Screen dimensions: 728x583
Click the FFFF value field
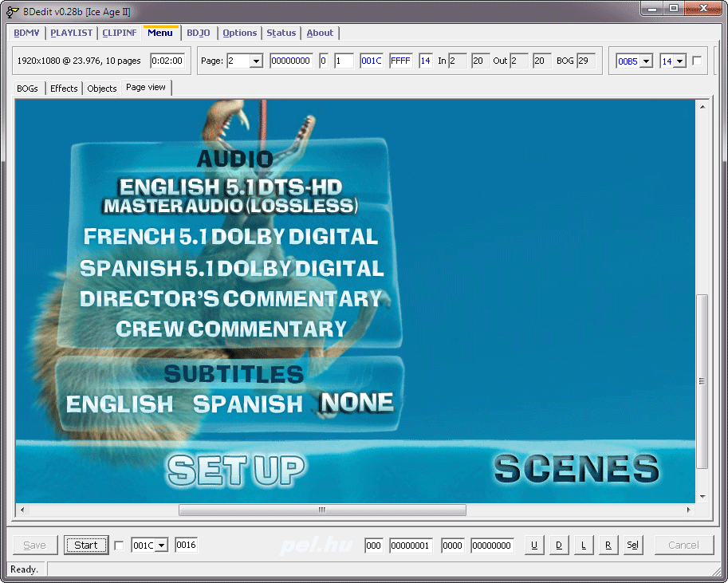click(x=400, y=61)
